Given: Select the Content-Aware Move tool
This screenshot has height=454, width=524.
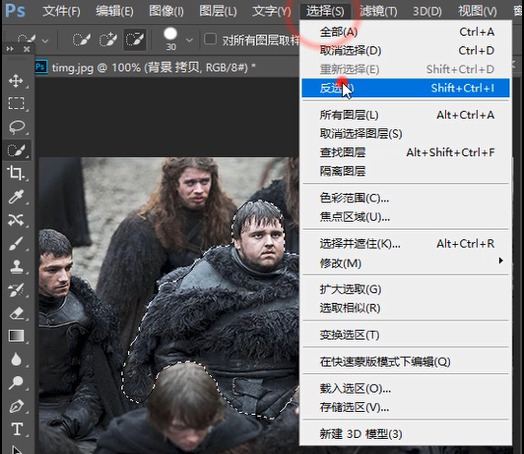Looking at the screenshot, I should pyautogui.click(x=16, y=220).
